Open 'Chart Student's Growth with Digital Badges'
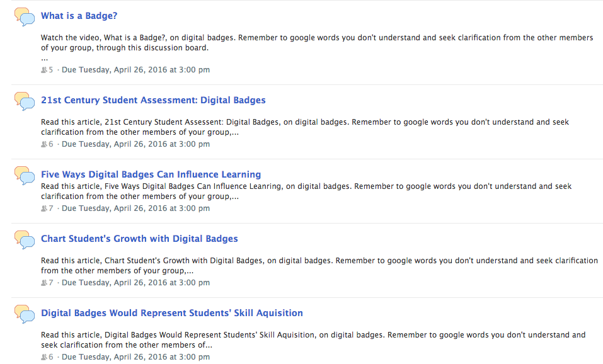The width and height of the screenshot is (603, 364). [139, 239]
